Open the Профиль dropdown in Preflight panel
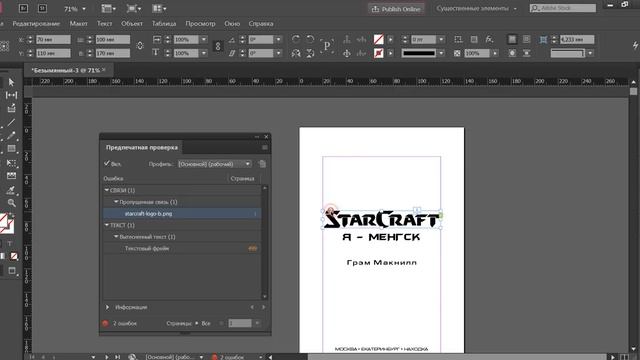This screenshot has height=360, width=640. [215, 164]
